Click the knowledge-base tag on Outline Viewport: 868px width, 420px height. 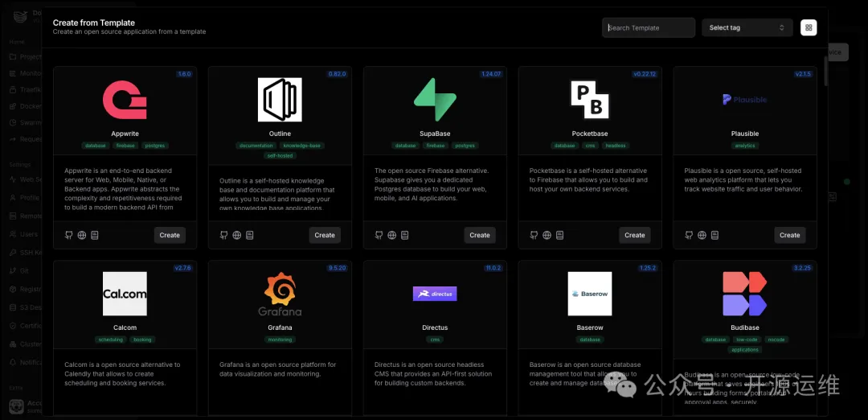[301, 146]
